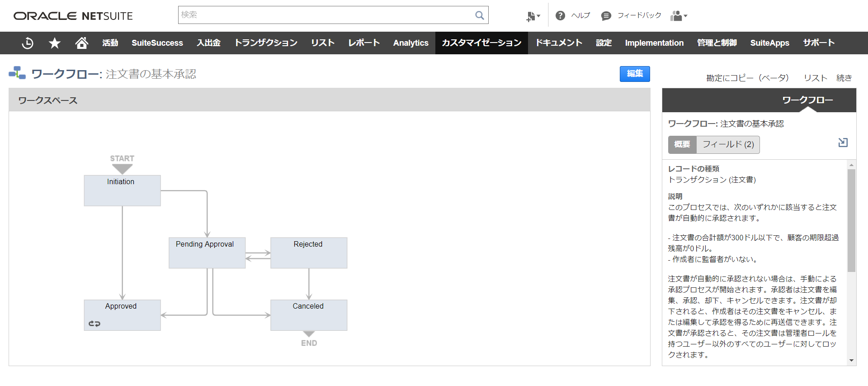Viewport: 868px width, 386px height.
Task: Open the 続き link
Action: tap(844, 78)
